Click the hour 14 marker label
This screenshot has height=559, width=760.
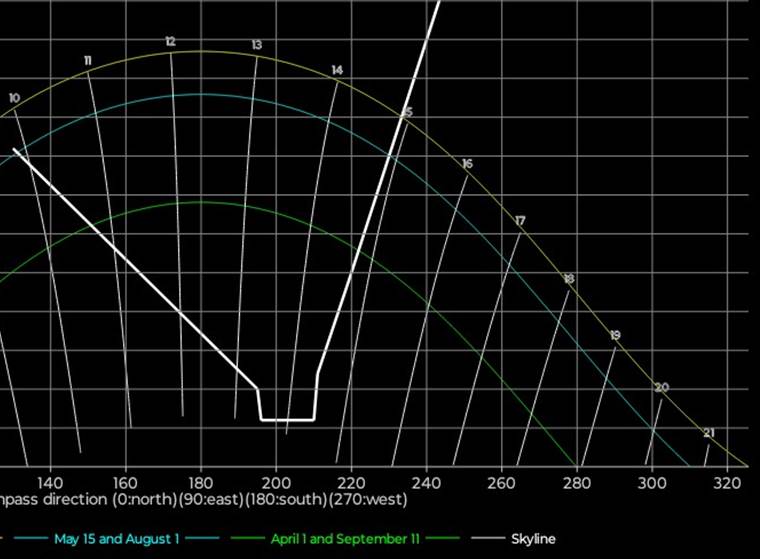337,70
